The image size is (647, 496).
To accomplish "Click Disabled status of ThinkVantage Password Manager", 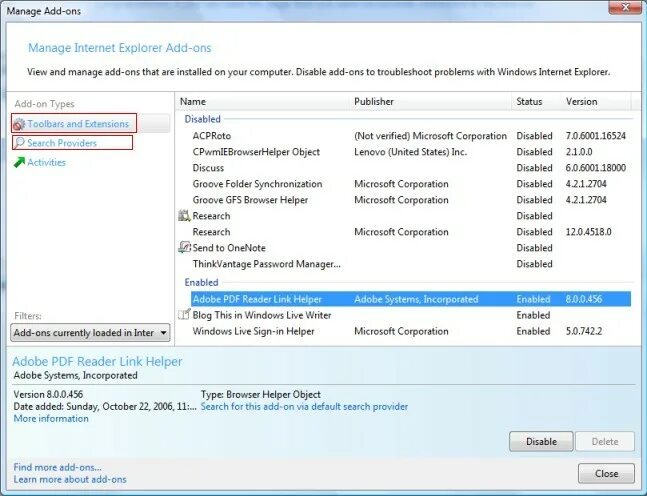I will pyautogui.click(x=534, y=264).
